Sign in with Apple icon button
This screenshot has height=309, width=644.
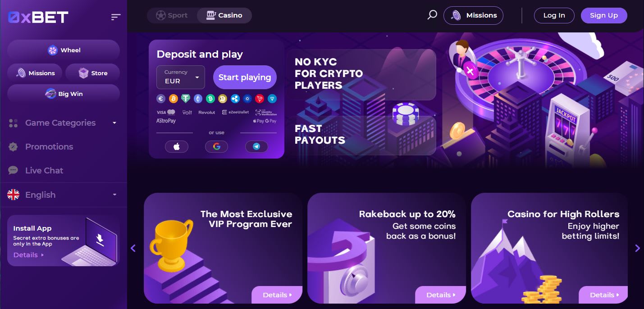coord(177,146)
